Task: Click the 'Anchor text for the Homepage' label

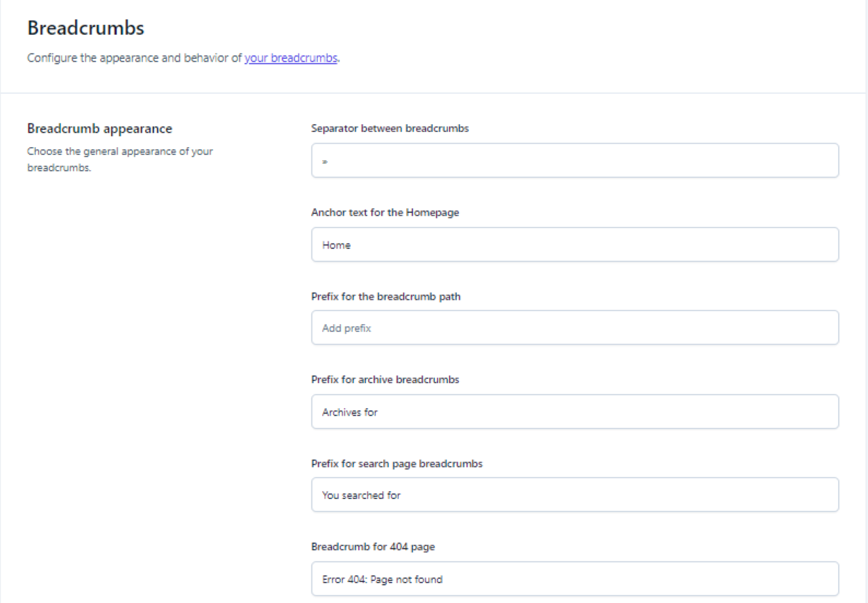Action: 385,213
